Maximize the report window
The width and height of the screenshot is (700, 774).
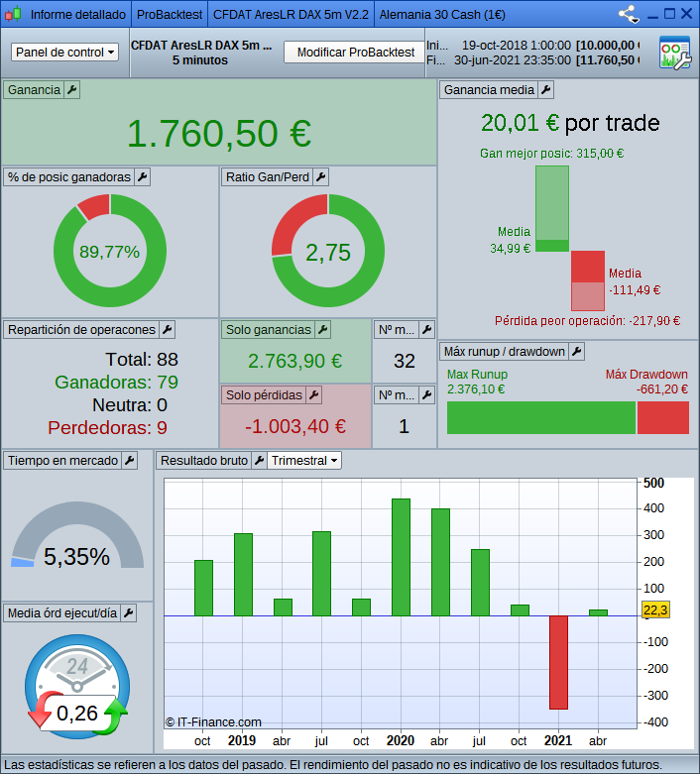pyautogui.click(x=670, y=14)
